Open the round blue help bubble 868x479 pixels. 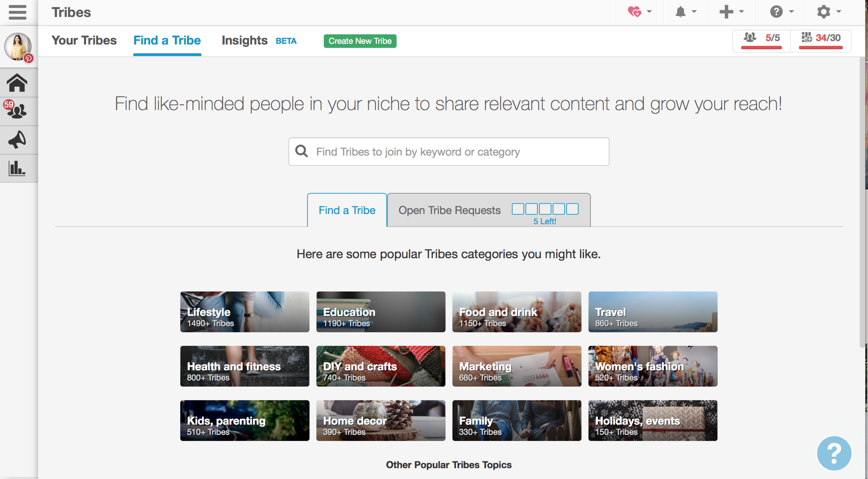[x=834, y=453]
